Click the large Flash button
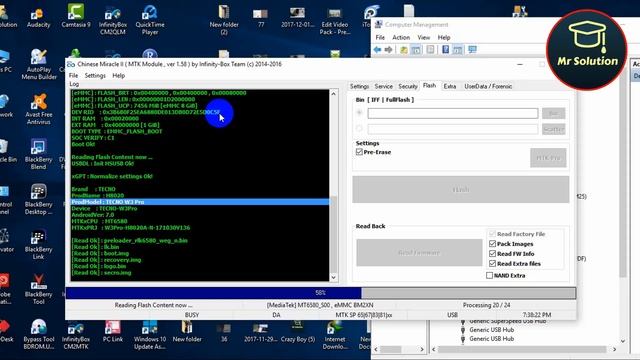 pos(461,189)
